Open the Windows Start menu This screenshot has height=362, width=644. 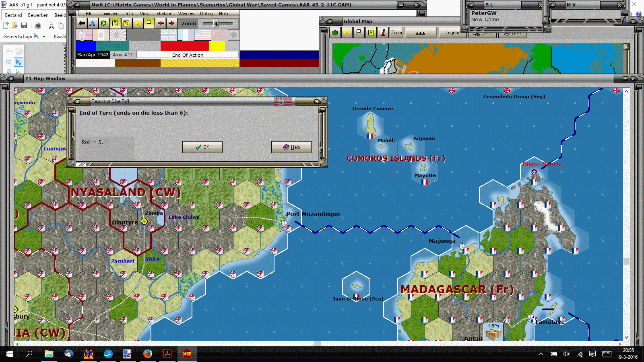9,354
